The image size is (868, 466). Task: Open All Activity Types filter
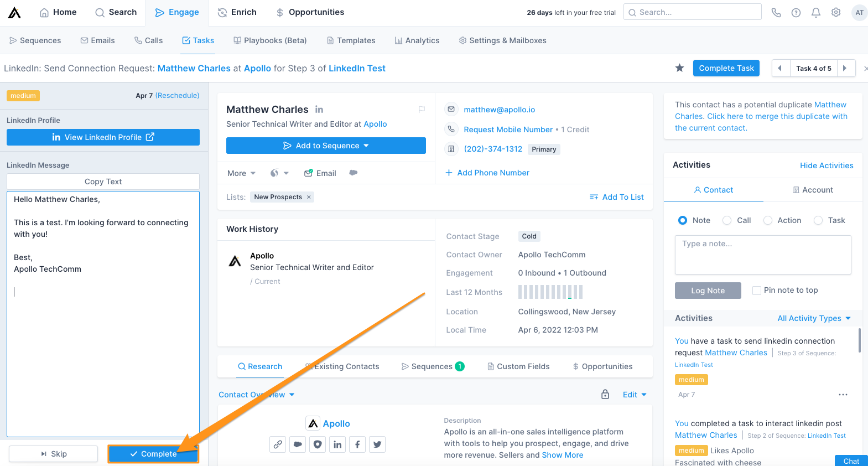pos(814,318)
